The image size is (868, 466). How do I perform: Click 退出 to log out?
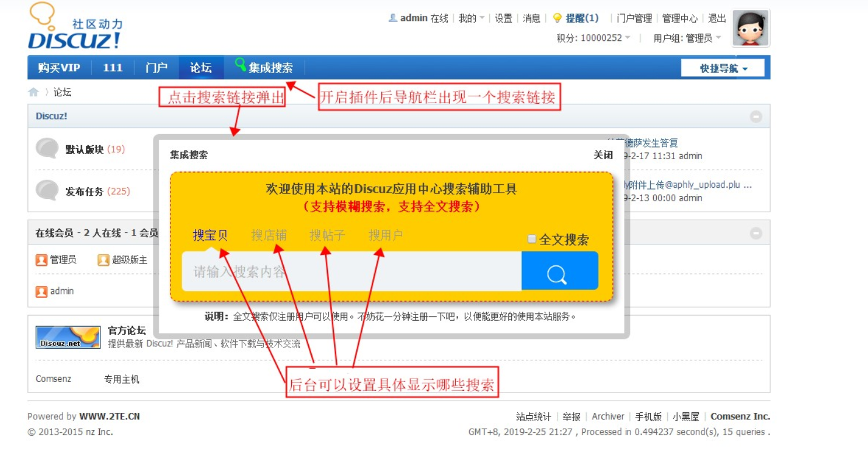717,18
